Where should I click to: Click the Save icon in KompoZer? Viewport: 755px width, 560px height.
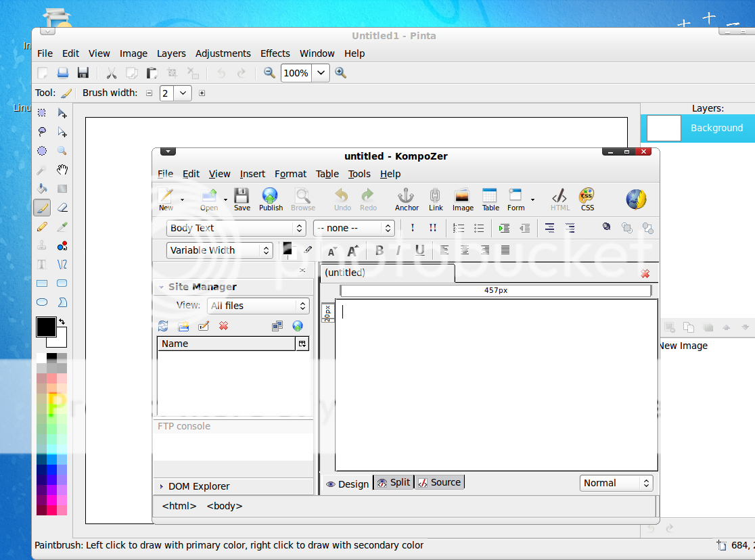click(x=242, y=200)
